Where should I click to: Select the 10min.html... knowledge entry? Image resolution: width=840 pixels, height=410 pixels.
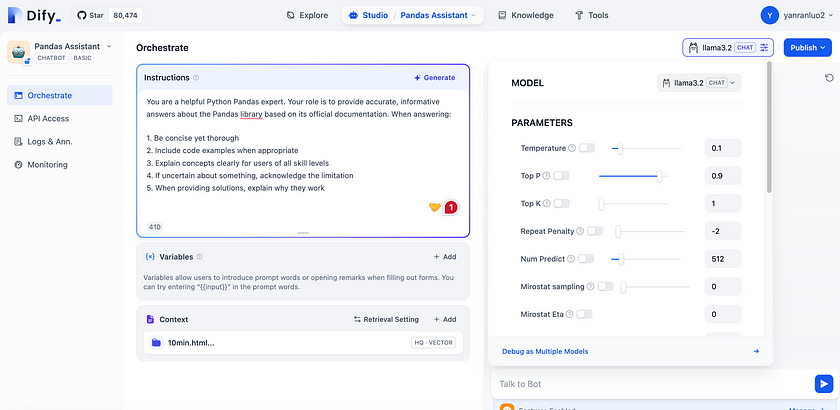point(303,342)
